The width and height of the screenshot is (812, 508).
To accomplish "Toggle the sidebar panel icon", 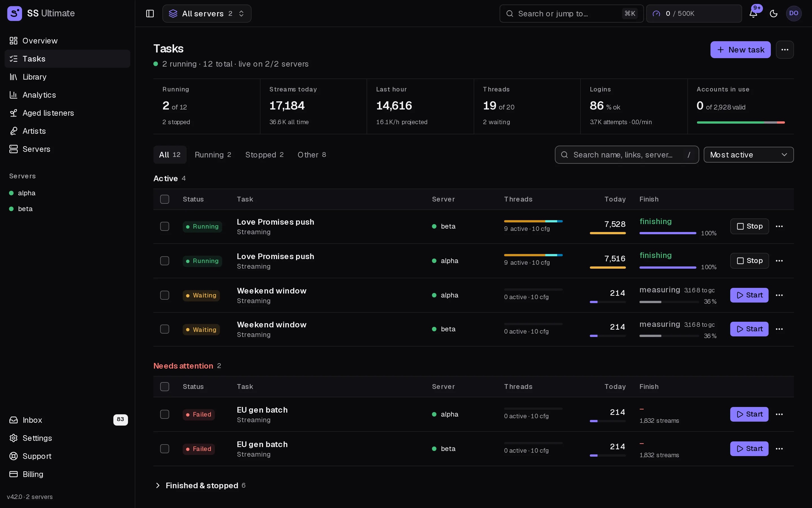I will click(x=150, y=14).
